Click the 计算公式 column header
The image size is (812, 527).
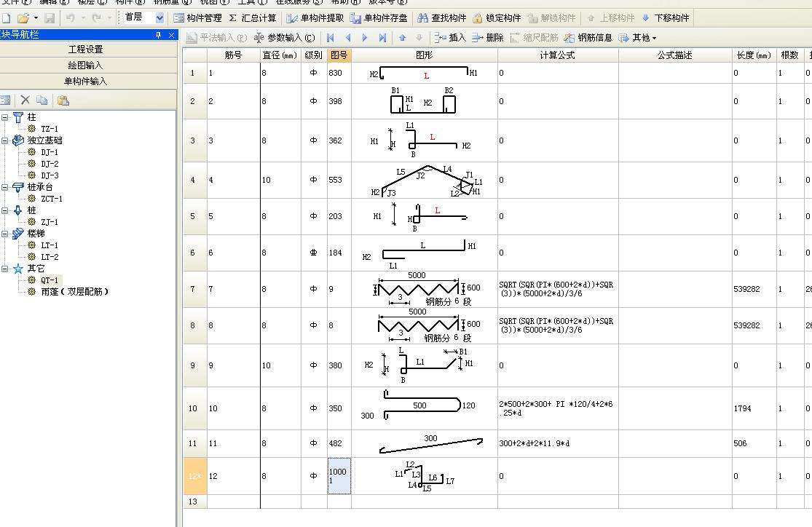point(558,55)
